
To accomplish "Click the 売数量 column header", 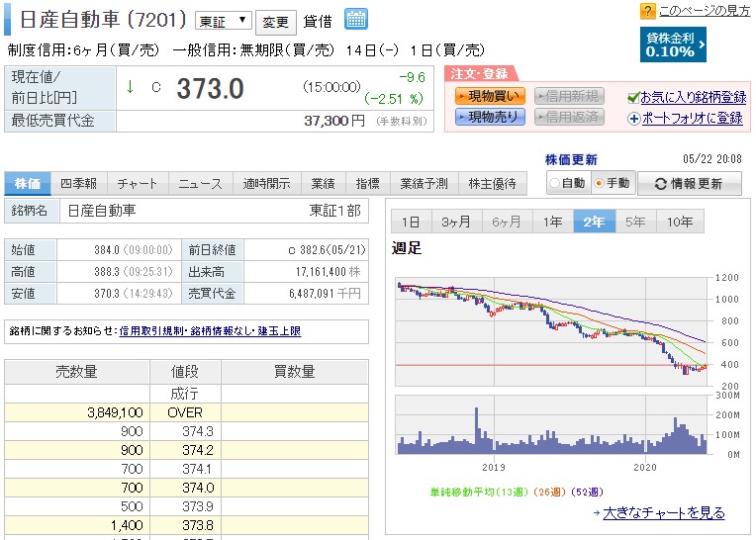I will point(77,372).
